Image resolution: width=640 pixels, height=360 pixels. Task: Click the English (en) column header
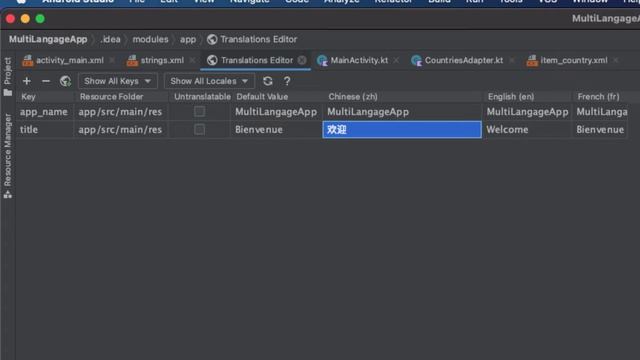point(527,97)
